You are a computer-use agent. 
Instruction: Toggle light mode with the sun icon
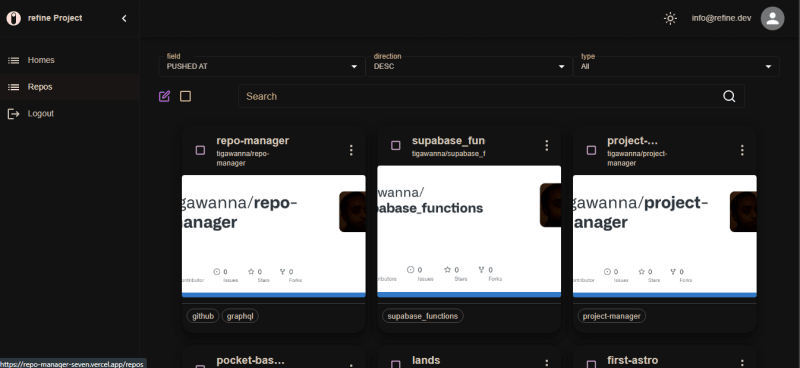(670, 18)
